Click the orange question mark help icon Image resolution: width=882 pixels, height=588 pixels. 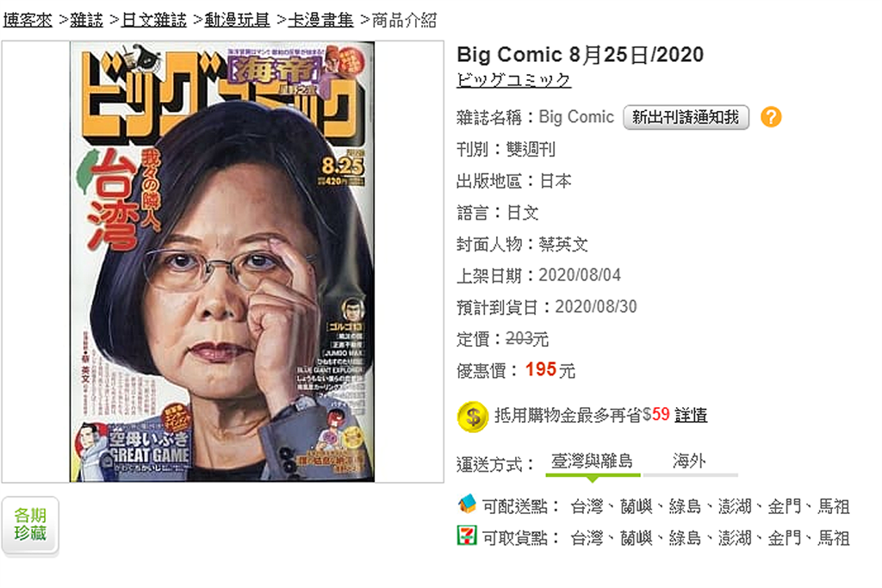click(x=771, y=117)
